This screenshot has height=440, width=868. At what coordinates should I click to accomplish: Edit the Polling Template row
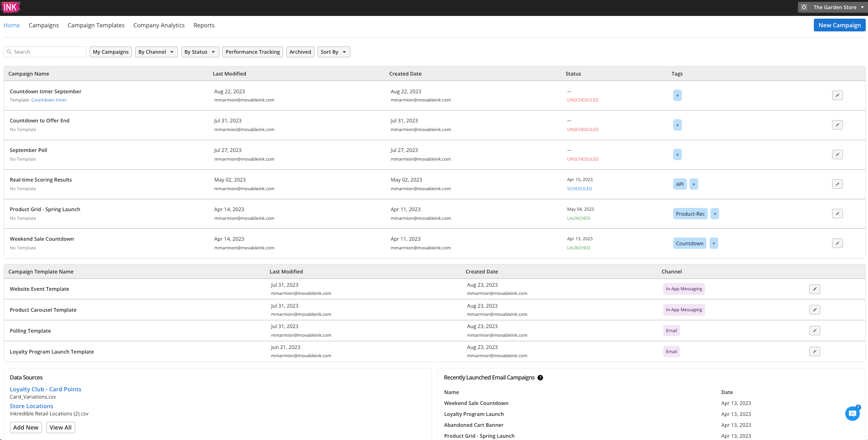(x=814, y=331)
